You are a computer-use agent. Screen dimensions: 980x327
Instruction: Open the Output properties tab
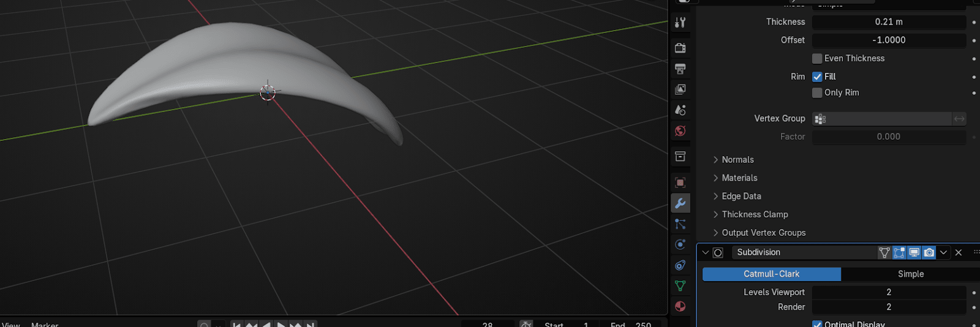point(680,69)
